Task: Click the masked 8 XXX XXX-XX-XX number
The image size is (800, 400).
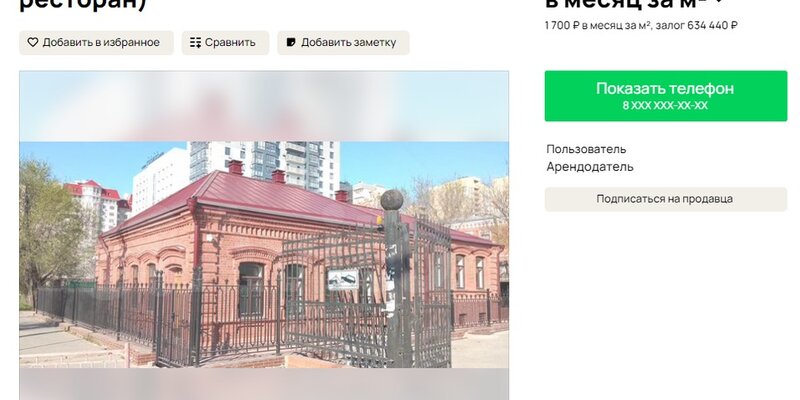Action: pos(665,106)
